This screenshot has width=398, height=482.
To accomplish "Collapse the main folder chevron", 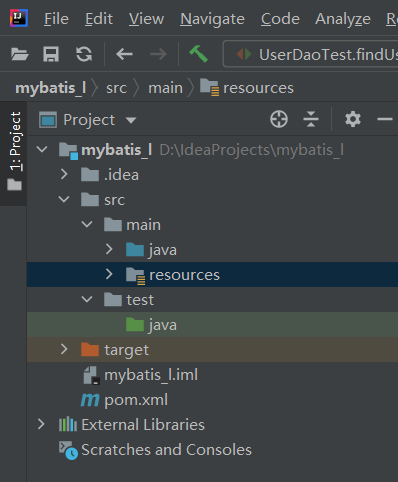I will pos(87,224).
